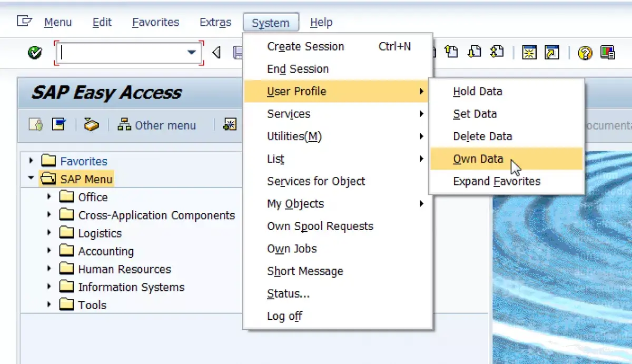Click the Next Page toolbar icon

click(475, 52)
